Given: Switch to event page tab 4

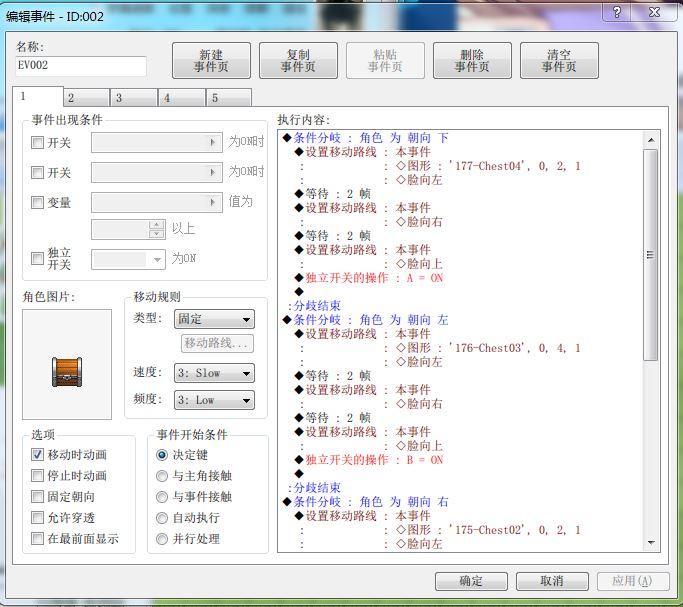Looking at the screenshot, I should tap(182, 98).
